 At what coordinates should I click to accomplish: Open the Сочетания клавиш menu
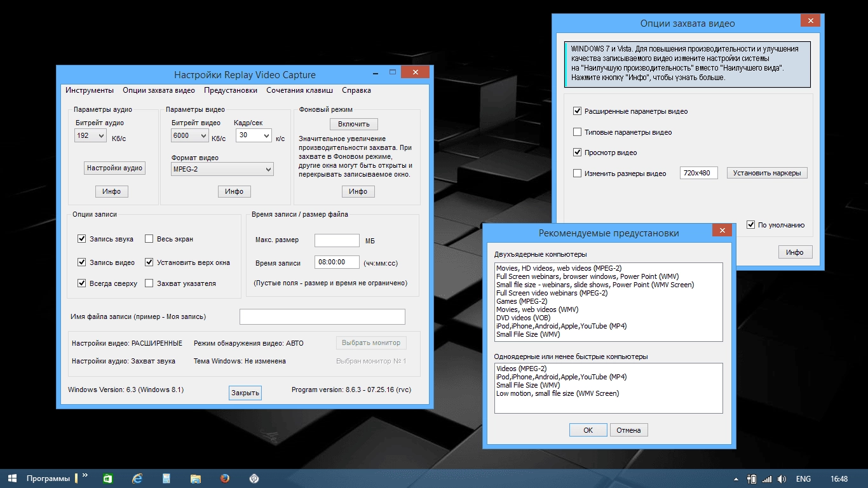pos(299,90)
